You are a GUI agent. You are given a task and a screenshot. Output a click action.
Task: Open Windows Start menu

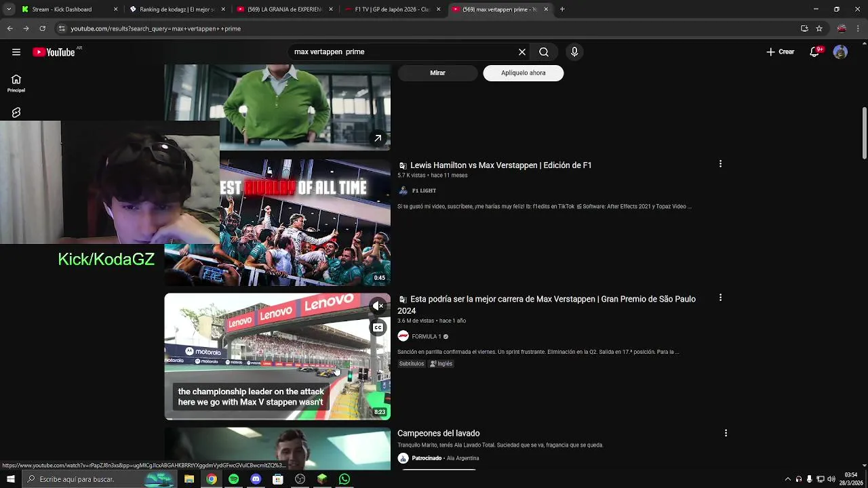coord(11,479)
